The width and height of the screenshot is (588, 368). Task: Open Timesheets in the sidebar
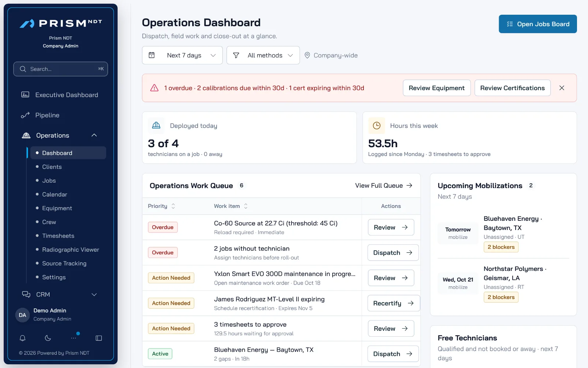click(x=68, y=236)
